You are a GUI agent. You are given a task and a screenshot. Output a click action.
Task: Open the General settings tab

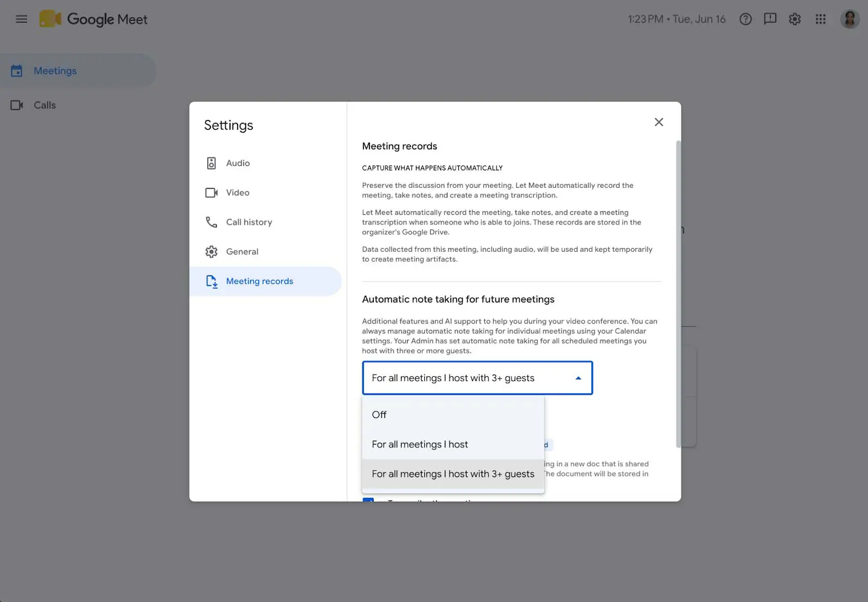pyautogui.click(x=265, y=252)
